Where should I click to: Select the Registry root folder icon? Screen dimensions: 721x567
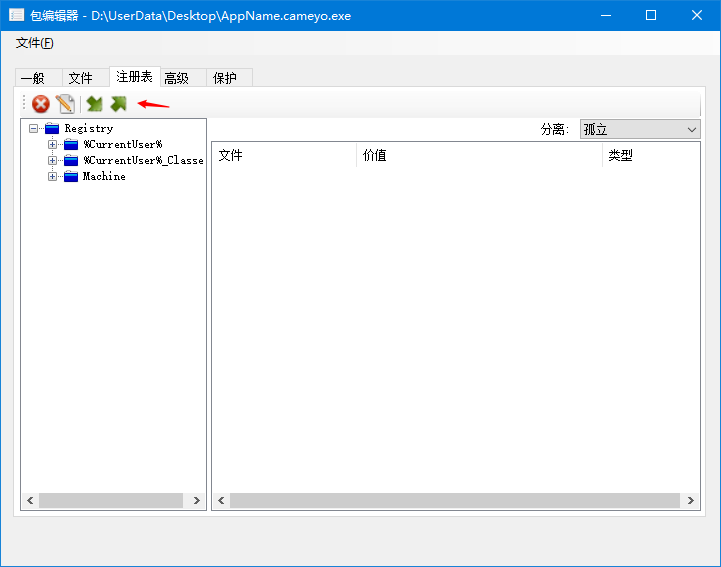[x=52, y=128]
